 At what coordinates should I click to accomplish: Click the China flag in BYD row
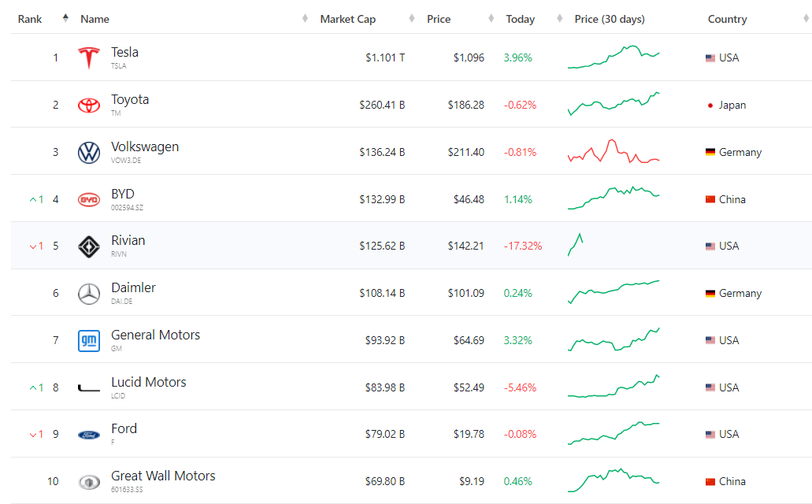(x=710, y=199)
